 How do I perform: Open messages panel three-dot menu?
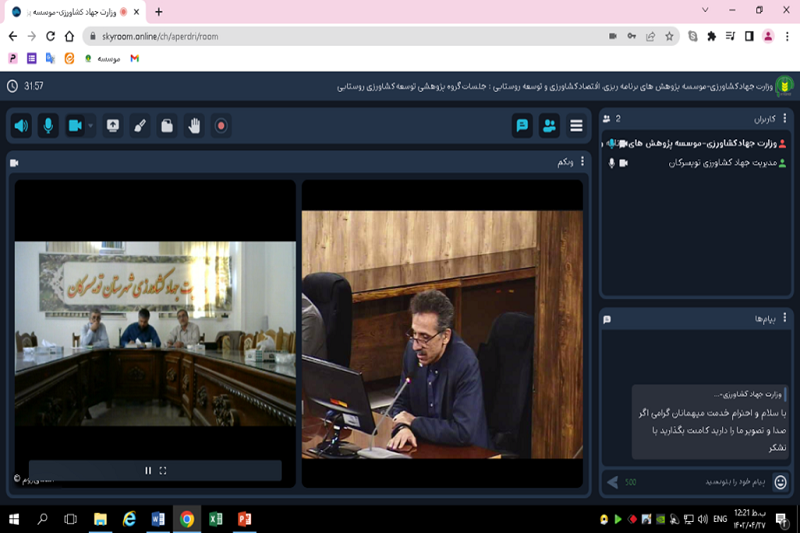click(785, 318)
